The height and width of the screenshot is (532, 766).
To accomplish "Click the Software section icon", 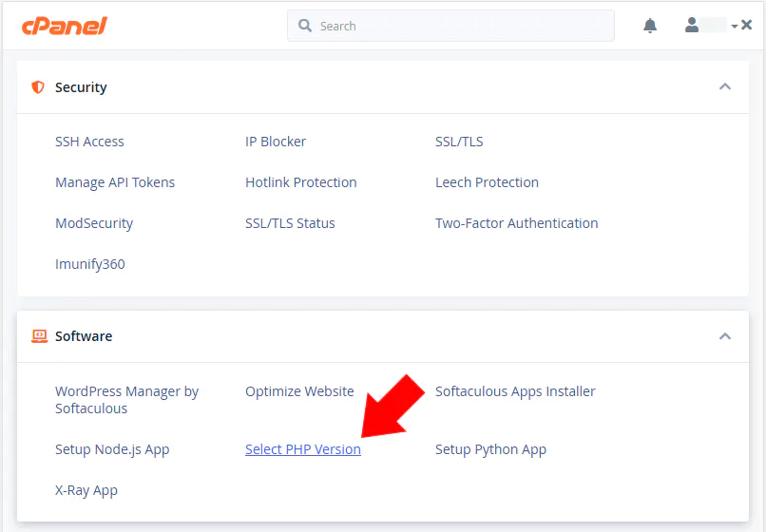I will pos(39,336).
